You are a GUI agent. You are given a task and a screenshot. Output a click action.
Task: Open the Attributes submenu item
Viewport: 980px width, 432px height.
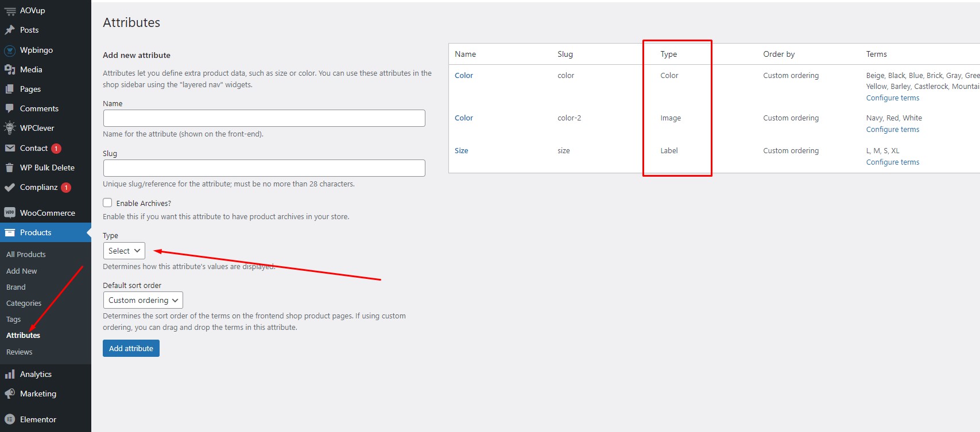point(23,335)
